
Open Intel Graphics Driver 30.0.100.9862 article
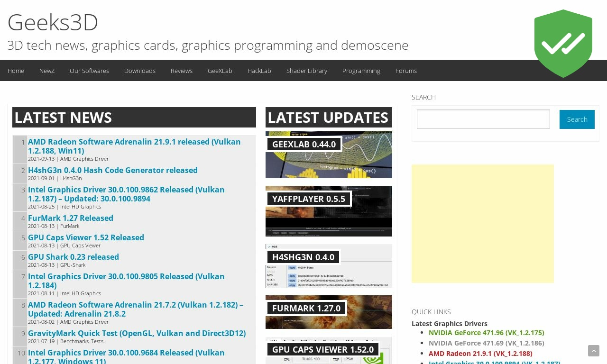(x=126, y=194)
